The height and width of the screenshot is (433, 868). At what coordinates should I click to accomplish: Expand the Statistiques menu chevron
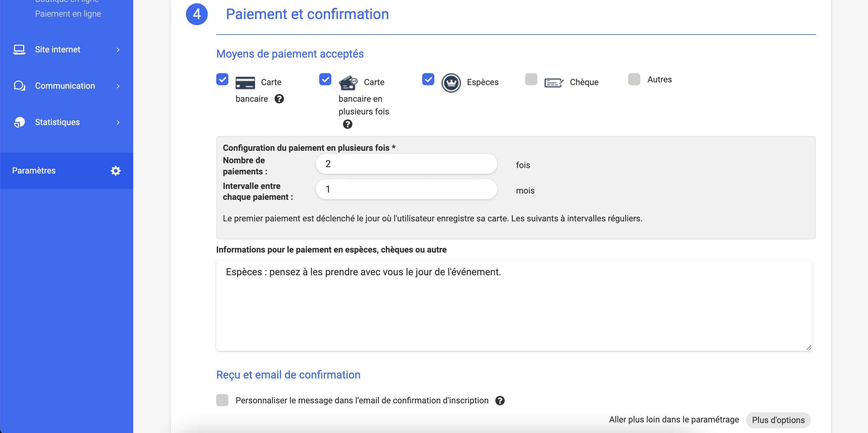[x=118, y=122]
